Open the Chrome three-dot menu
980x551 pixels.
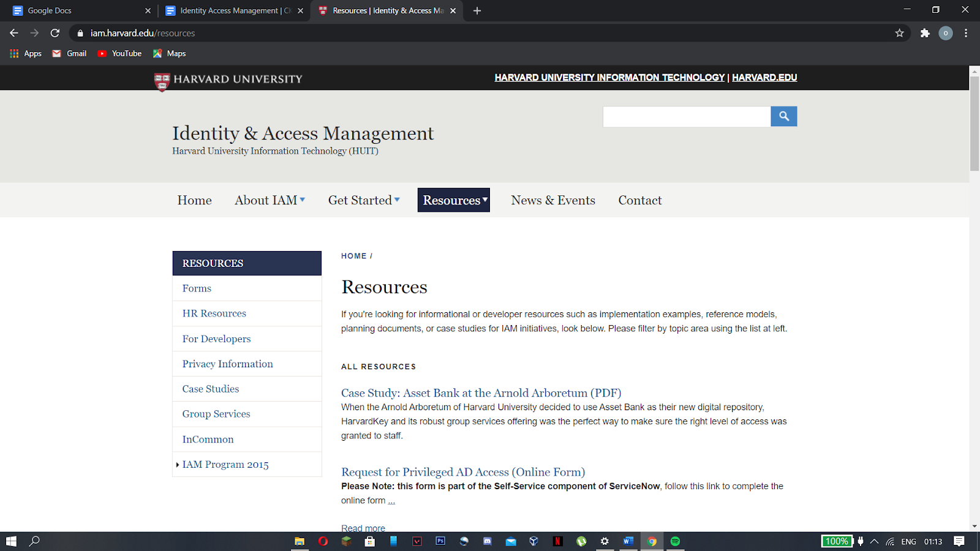click(966, 33)
